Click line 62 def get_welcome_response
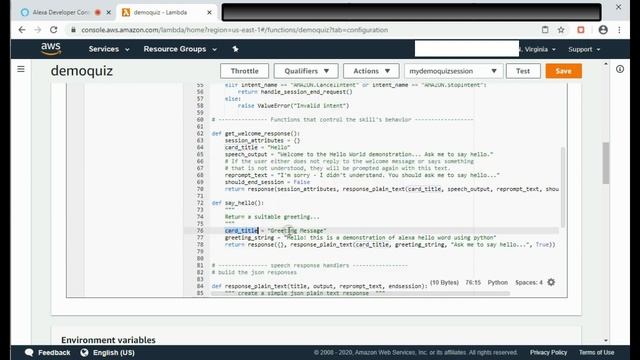 pos(256,133)
